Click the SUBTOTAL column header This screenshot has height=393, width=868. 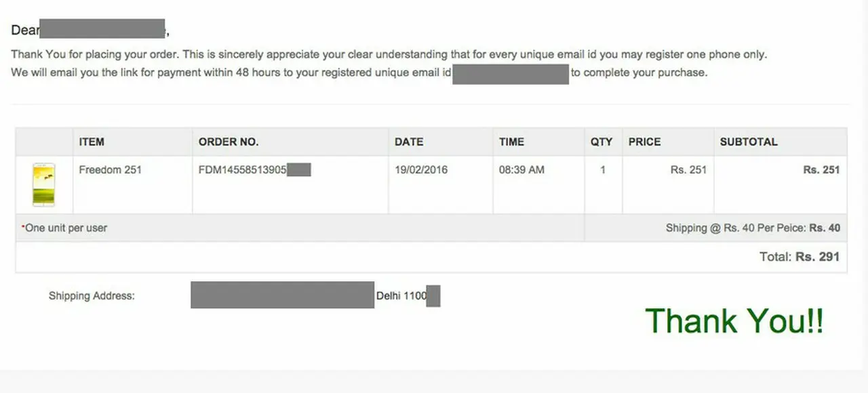click(749, 142)
